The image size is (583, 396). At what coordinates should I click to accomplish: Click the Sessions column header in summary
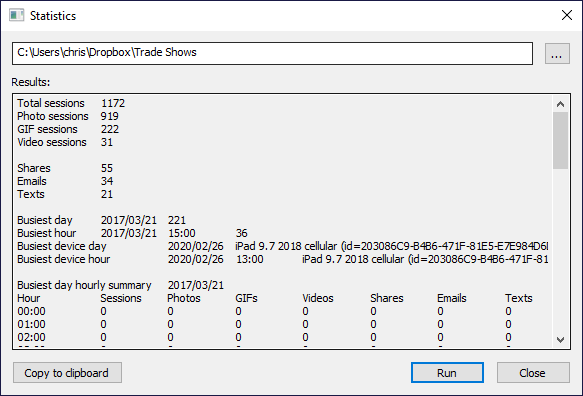click(121, 298)
